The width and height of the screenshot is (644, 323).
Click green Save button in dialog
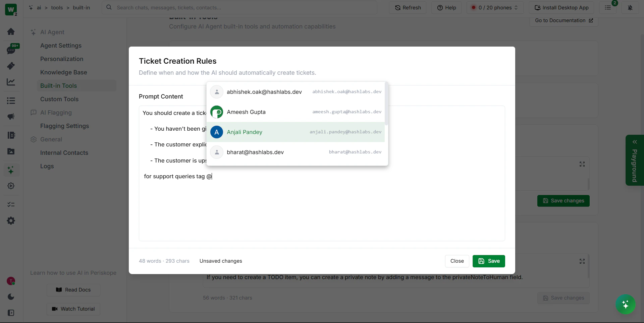489,261
